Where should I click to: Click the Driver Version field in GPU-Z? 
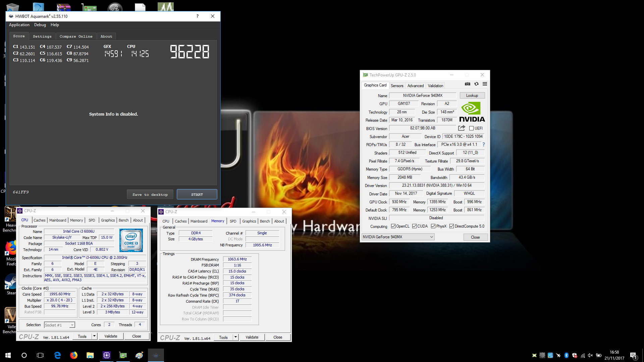(x=436, y=185)
